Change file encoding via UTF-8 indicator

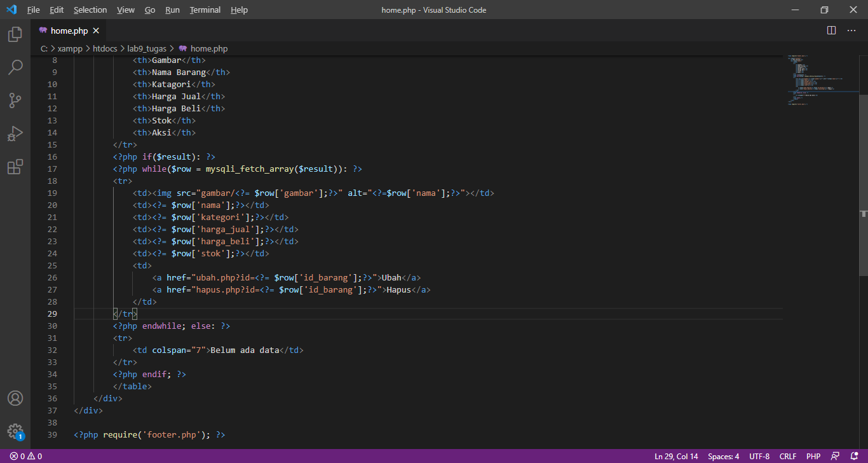click(759, 456)
